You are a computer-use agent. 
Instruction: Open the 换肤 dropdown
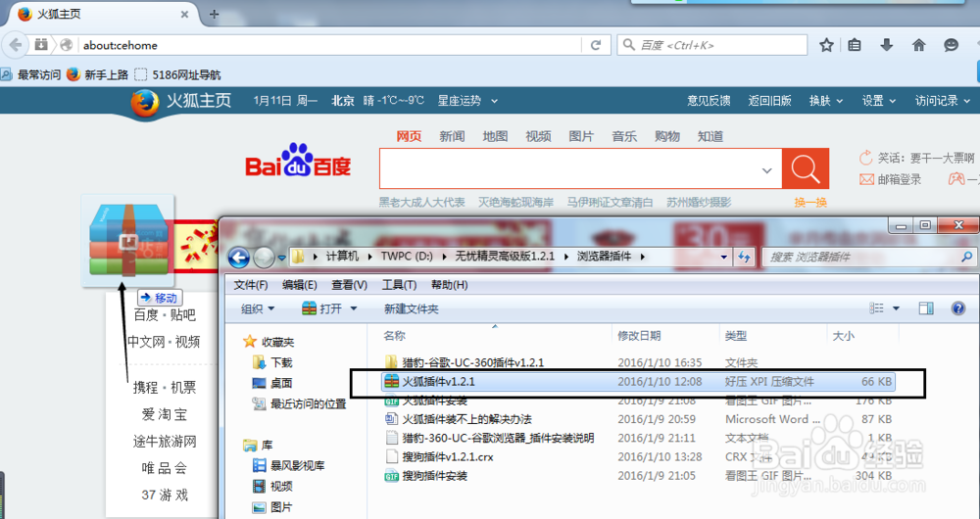[x=825, y=101]
